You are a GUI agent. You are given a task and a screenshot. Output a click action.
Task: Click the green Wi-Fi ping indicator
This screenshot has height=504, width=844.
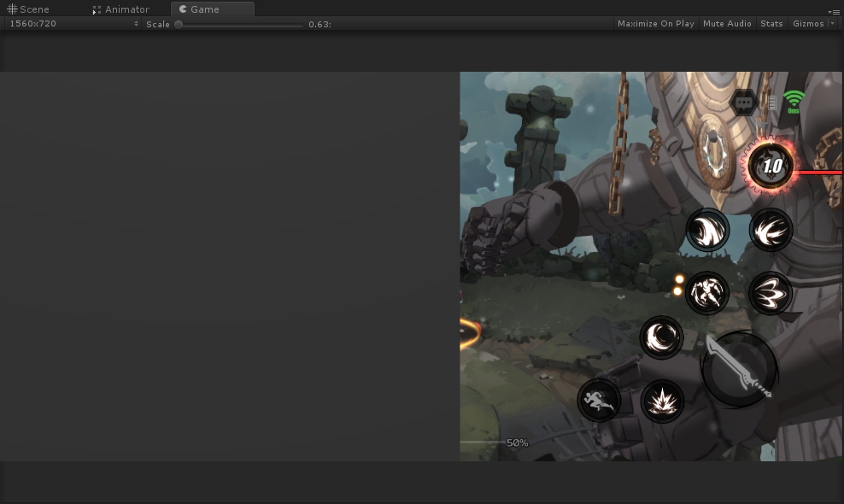click(794, 101)
